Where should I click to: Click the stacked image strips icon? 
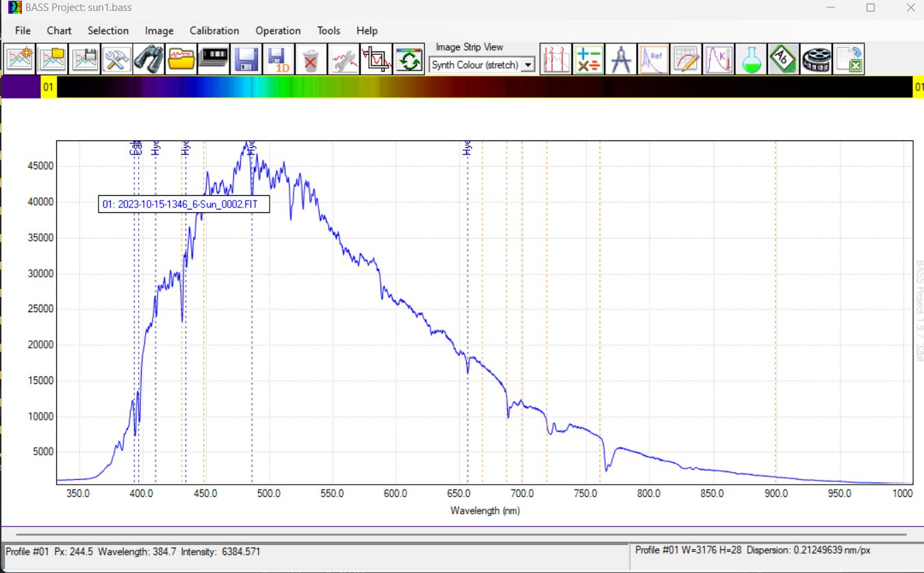click(x=214, y=60)
